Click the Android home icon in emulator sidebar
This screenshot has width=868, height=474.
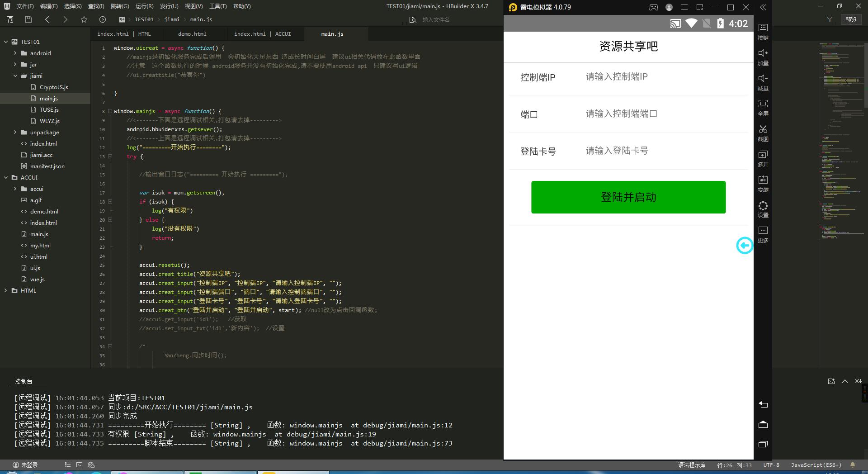763,424
